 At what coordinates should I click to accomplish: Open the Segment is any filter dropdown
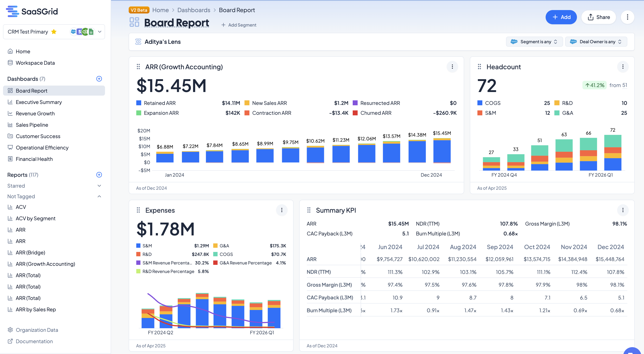[534, 42]
